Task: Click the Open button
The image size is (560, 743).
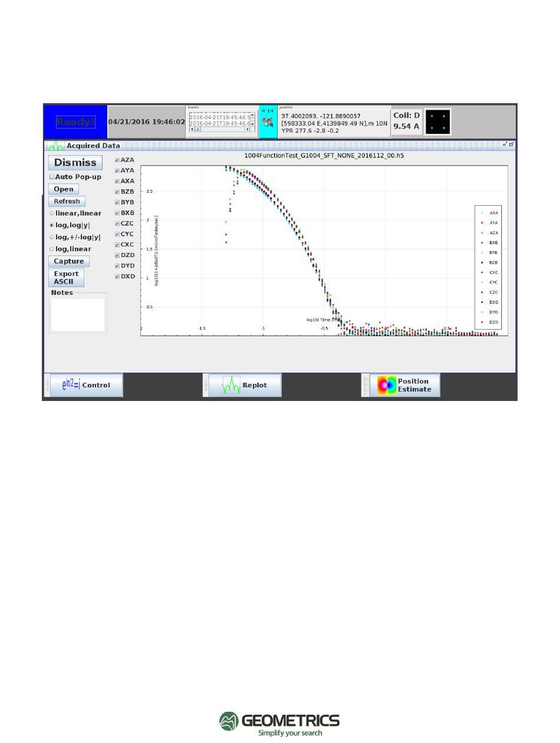Action: (x=64, y=189)
